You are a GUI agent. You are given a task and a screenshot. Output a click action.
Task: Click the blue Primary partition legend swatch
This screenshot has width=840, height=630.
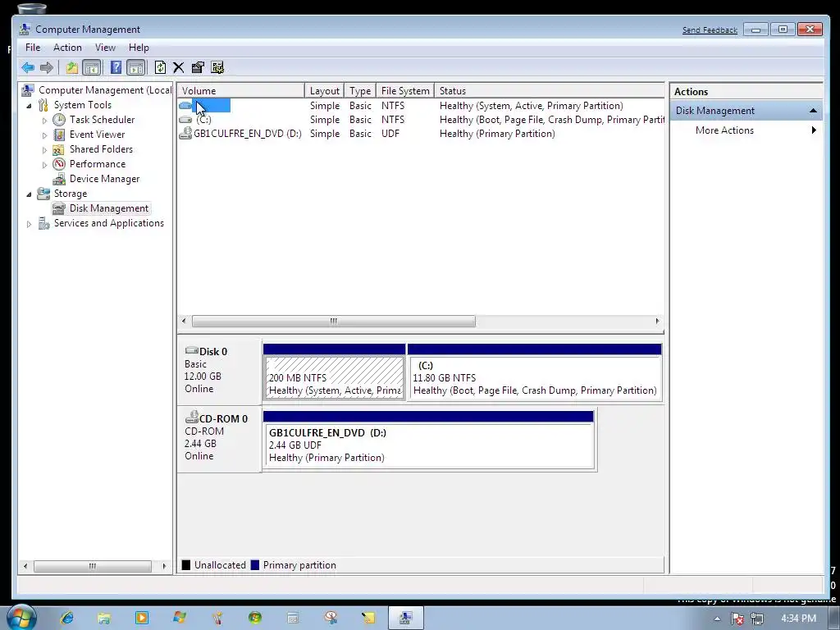[x=255, y=564]
